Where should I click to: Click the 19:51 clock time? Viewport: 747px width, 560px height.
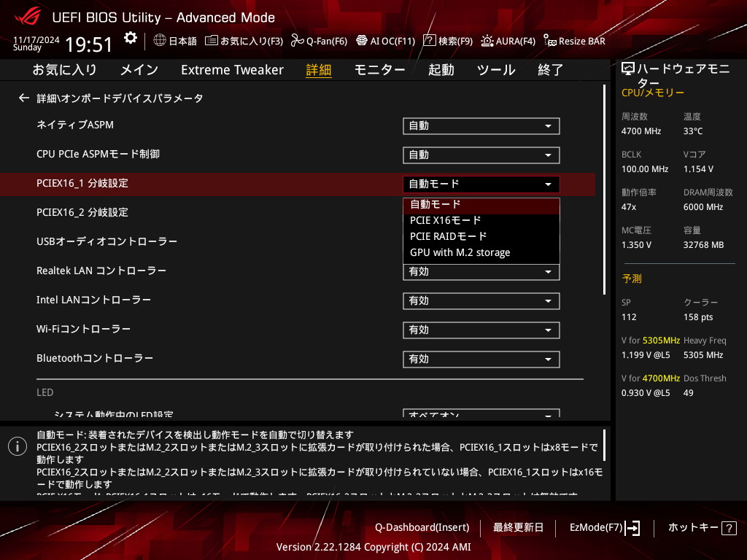[x=88, y=44]
